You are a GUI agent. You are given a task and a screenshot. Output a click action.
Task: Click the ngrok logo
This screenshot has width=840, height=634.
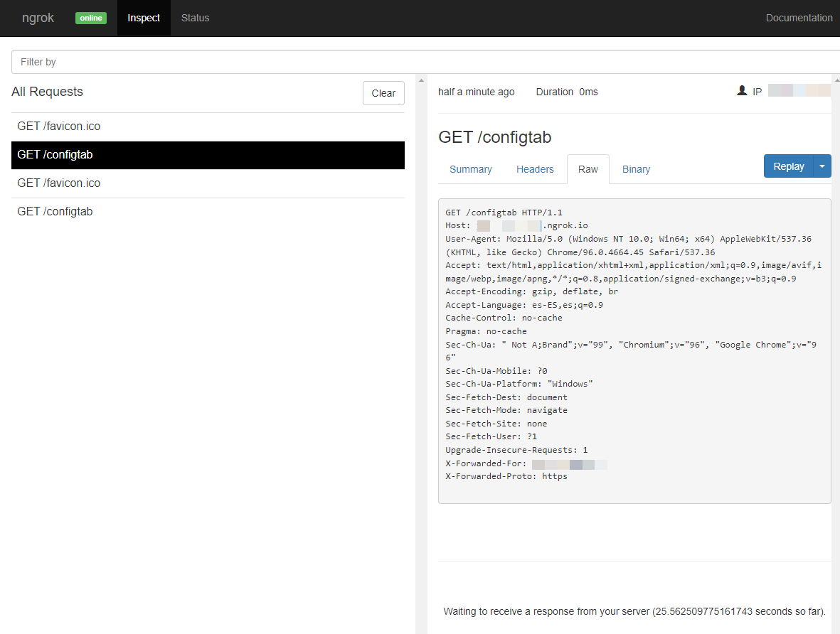[x=37, y=18]
